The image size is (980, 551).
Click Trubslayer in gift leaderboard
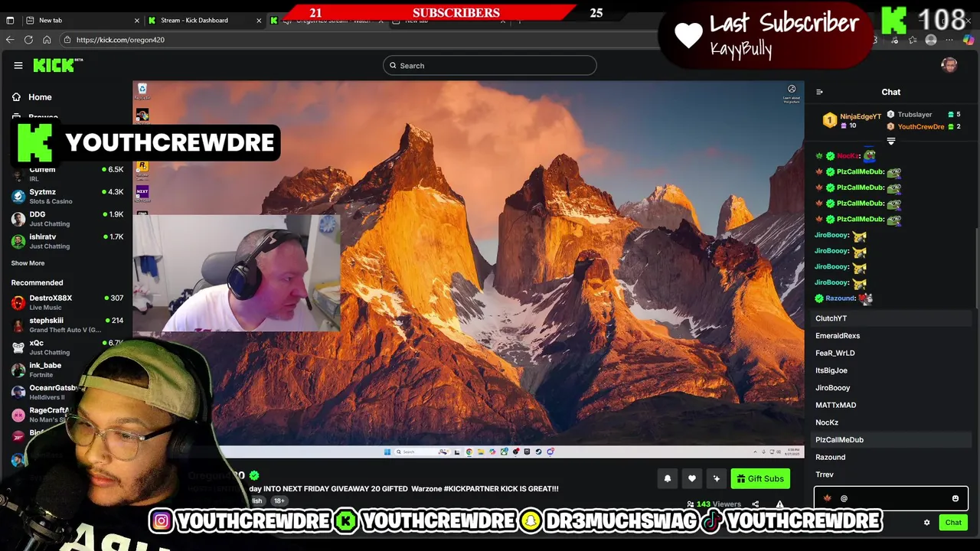[x=915, y=115]
